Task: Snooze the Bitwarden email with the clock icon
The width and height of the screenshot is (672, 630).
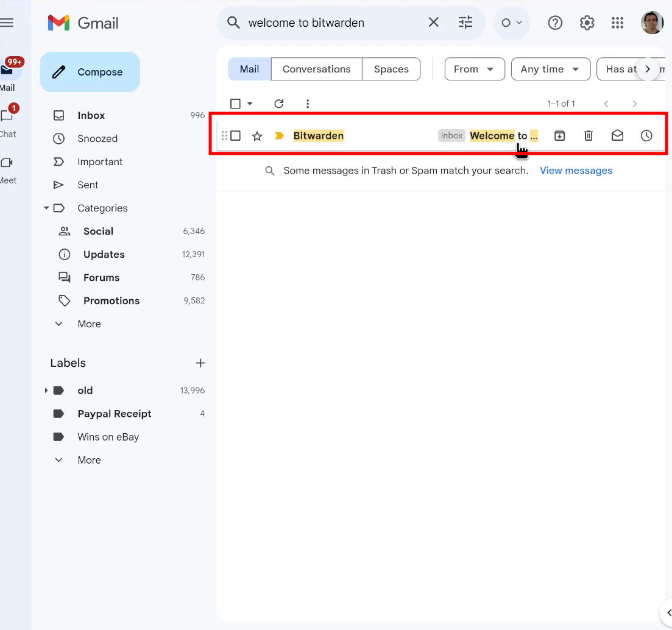Action: click(646, 136)
